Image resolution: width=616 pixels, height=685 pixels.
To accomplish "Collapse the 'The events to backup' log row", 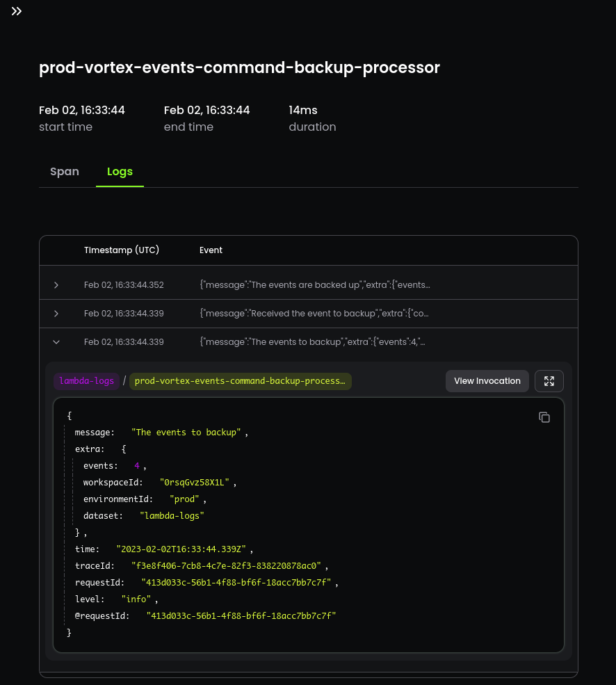I will coord(56,342).
